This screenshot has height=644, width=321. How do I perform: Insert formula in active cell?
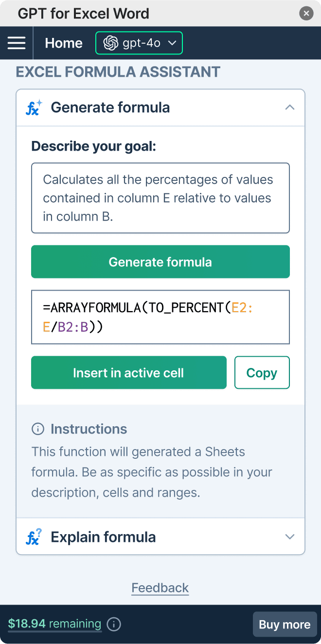[x=129, y=373]
